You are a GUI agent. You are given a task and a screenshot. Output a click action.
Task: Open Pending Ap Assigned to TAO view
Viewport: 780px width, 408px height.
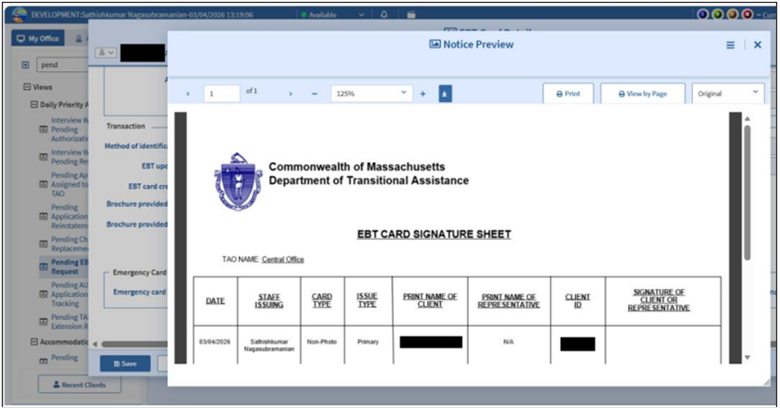point(70,184)
